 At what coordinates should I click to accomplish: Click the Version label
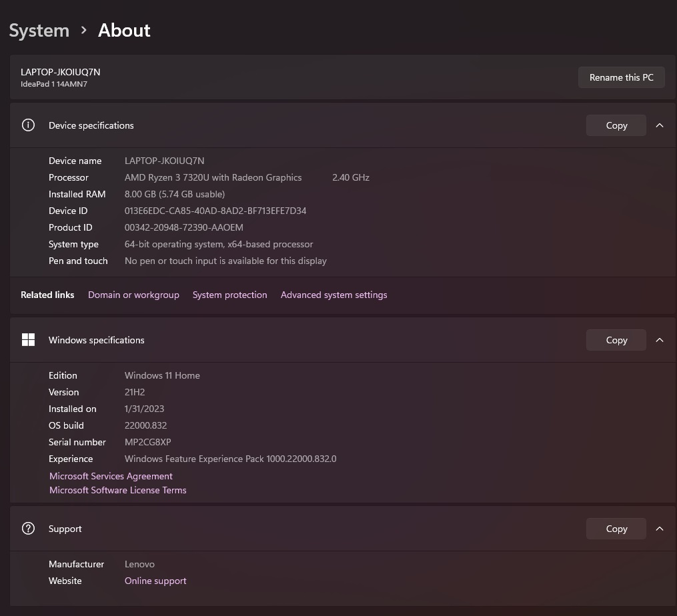click(x=63, y=392)
